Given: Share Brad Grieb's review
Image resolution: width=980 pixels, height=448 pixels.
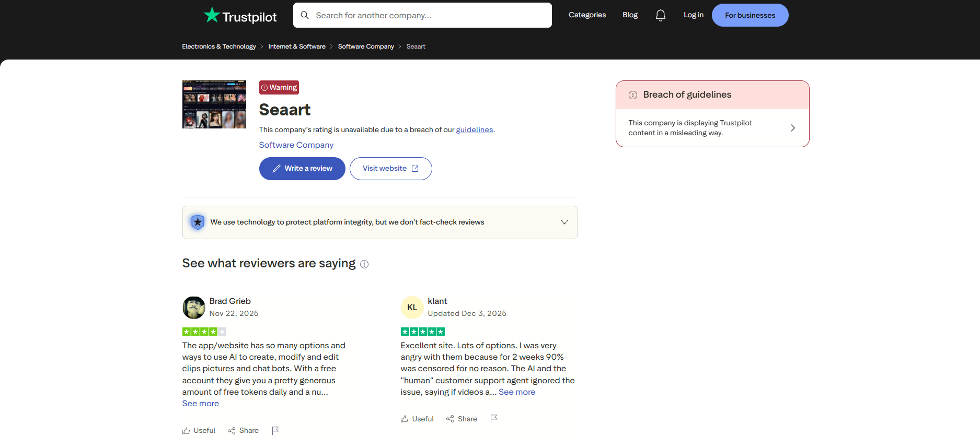Looking at the screenshot, I should 243,431.
